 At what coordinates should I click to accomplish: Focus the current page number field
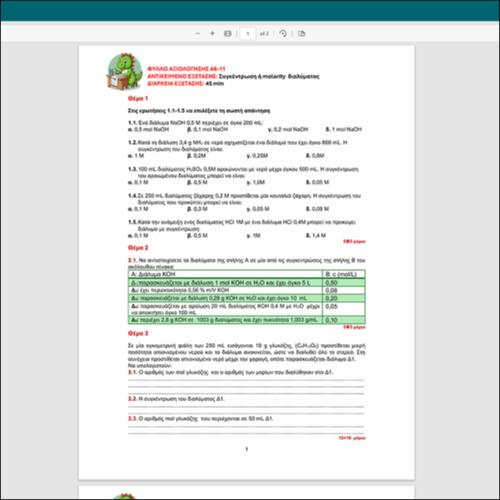[248, 34]
